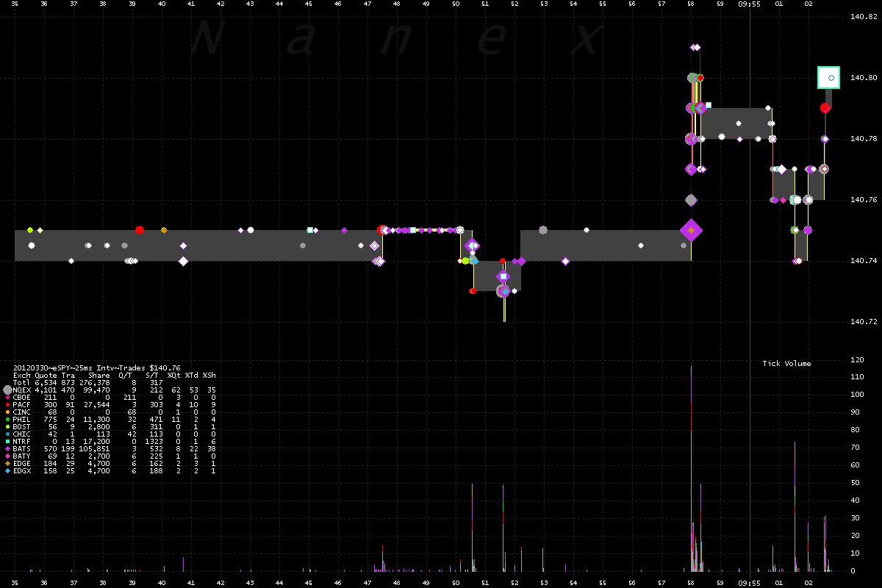Click the 60 label on the volume axis
The height and width of the screenshot is (588, 882).
854,465
